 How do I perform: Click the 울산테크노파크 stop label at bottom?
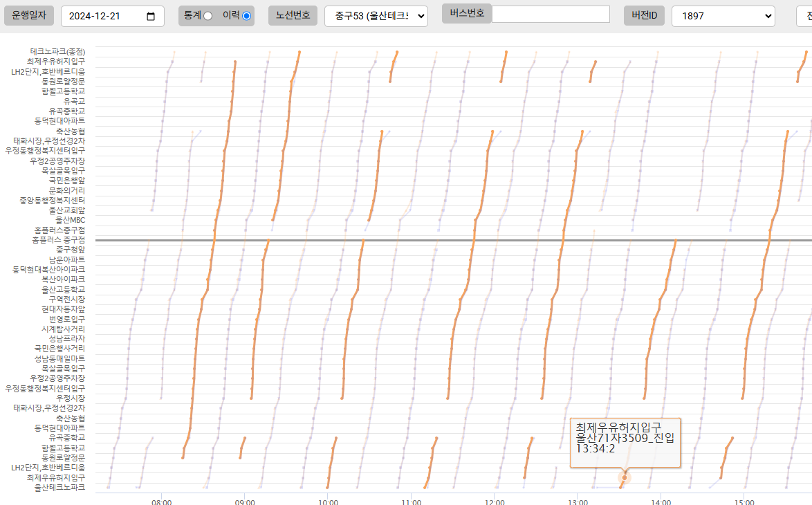click(x=59, y=488)
